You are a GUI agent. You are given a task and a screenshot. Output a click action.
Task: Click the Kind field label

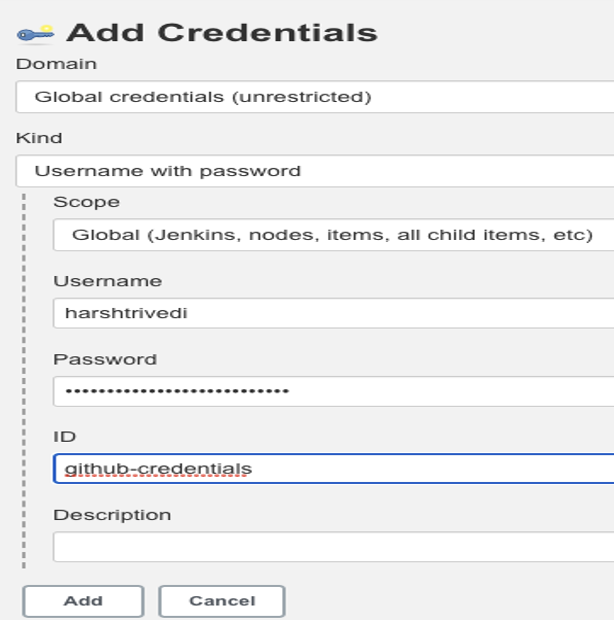tap(39, 138)
